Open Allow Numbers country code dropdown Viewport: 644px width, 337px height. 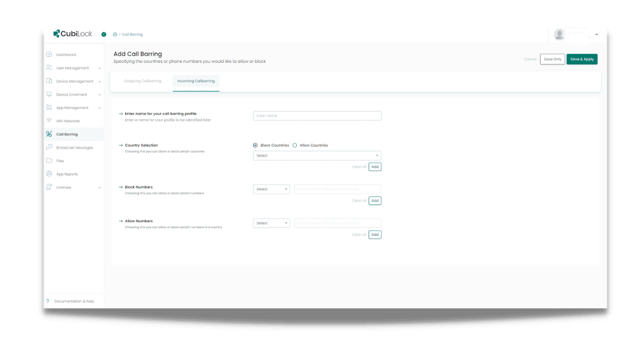(272, 223)
